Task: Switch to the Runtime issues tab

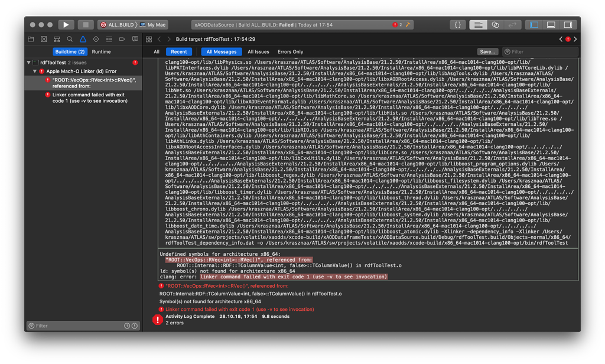Action: [x=101, y=52]
